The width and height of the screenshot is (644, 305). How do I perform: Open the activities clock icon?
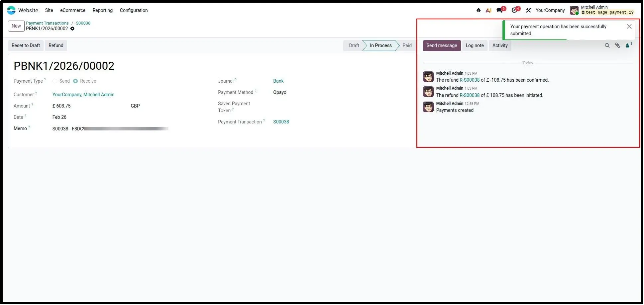pyautogui.click(x=515, y=10)
